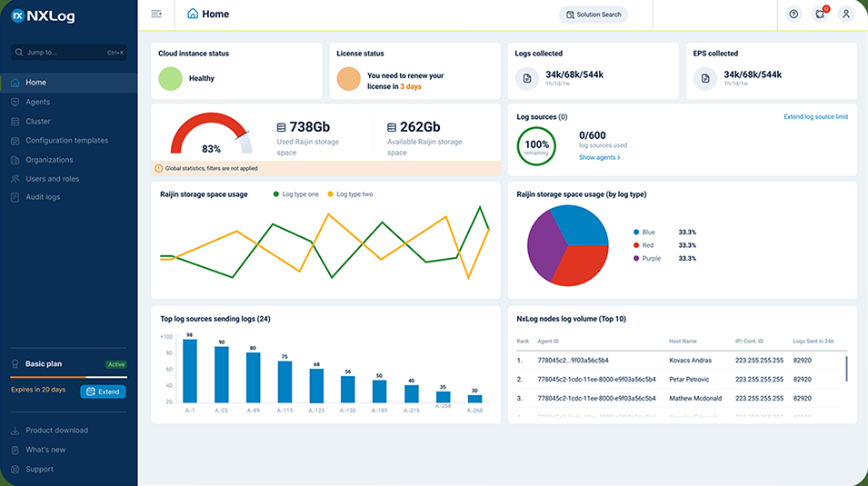Open the Jump to search field
Viewport: 868px width, 486px height.
point(68,53)
